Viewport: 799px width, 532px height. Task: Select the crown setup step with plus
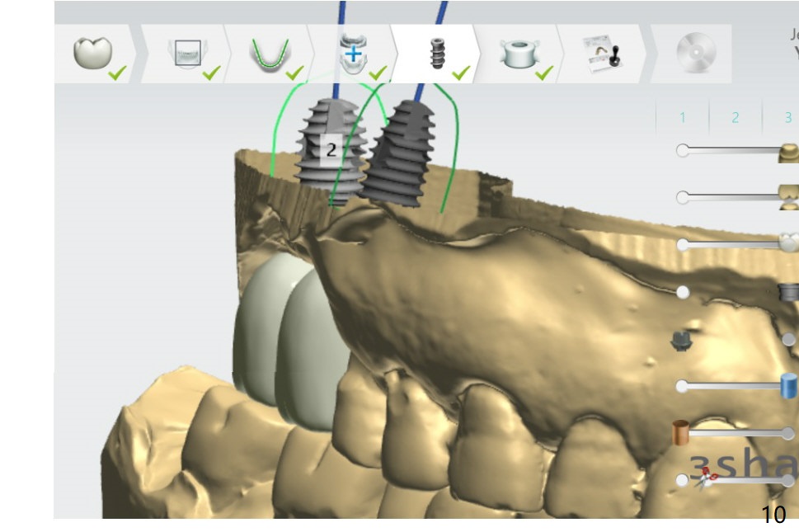[353, 54]
